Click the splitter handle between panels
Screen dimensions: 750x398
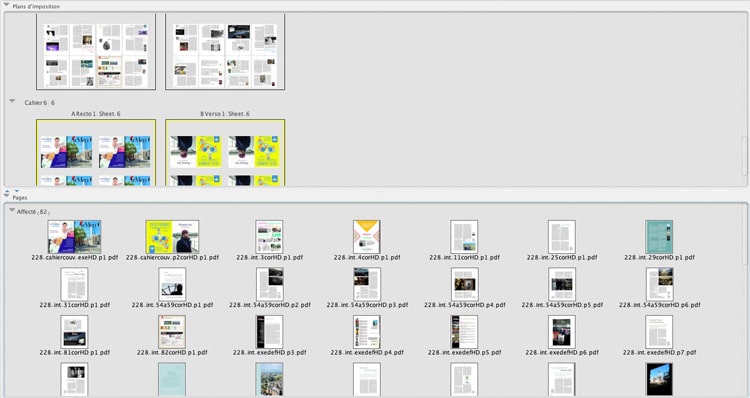(380, 190)
